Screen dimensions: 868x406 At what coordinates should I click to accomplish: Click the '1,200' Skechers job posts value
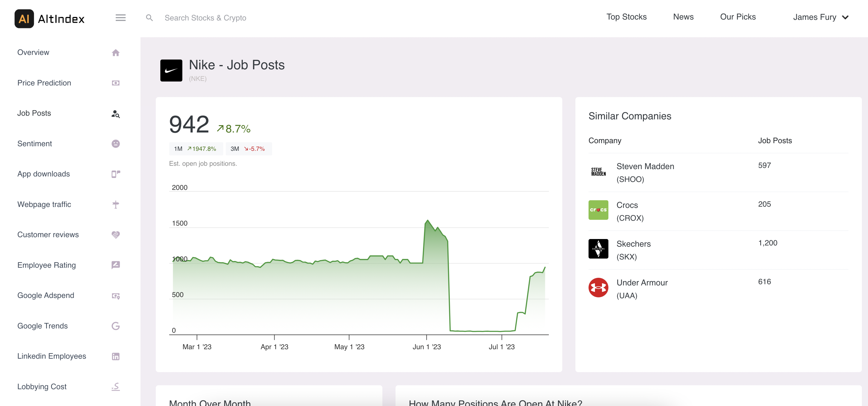pyautogui.click(x=768, y=243)
